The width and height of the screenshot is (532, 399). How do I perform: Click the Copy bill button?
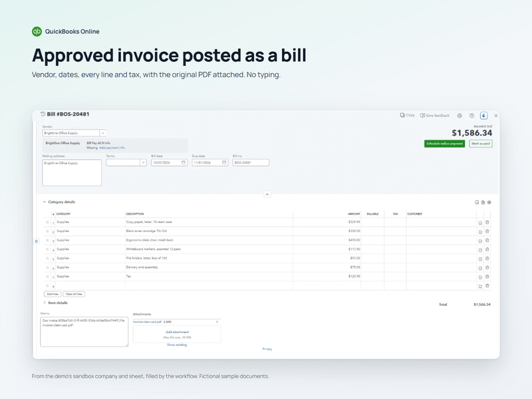click(407, 115)
